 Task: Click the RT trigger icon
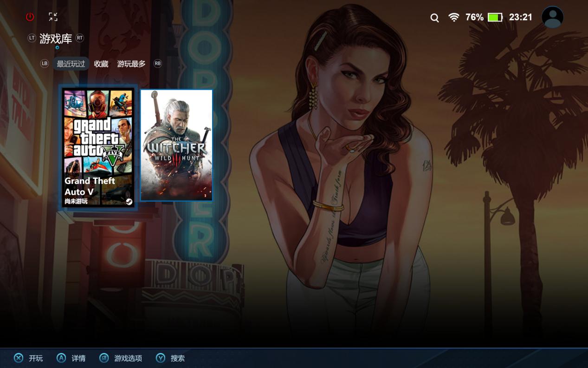80,38
